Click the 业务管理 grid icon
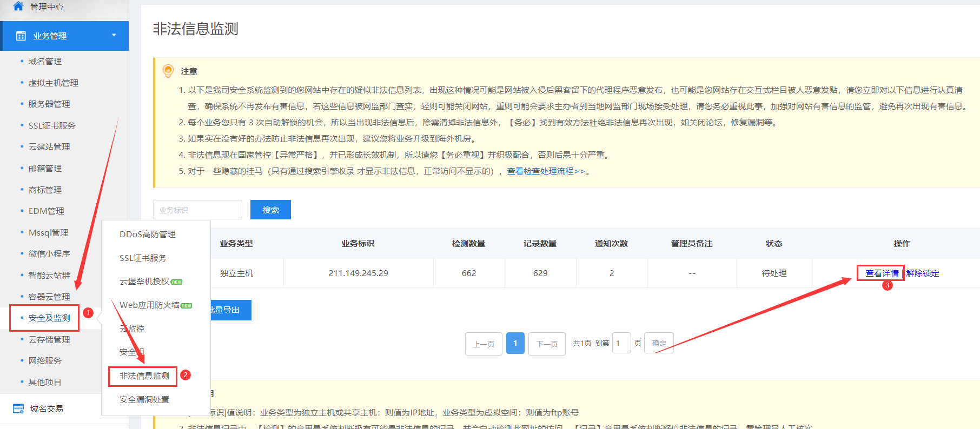The width and height of the screenshot is (980, 429). coord(21,36)
